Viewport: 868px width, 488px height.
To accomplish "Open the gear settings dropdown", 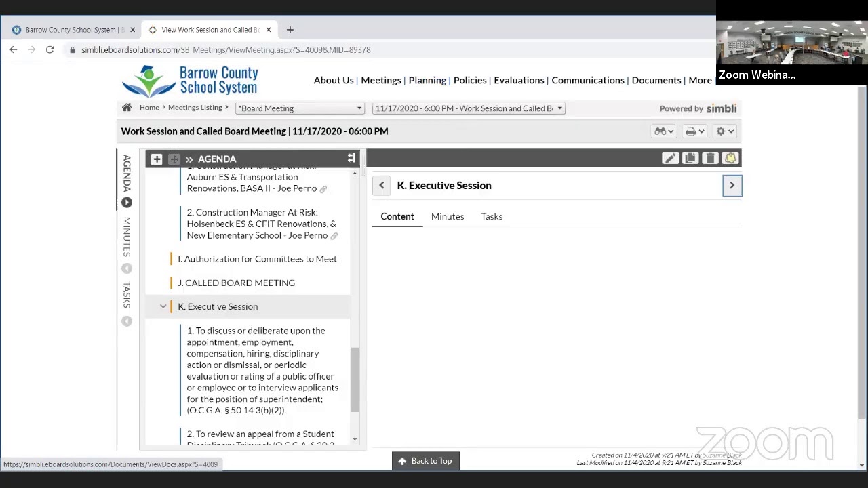I will click(725, 131).
